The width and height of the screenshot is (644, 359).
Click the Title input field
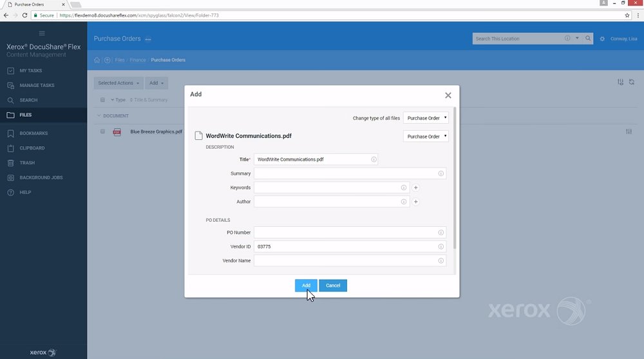tap(316, 160)
